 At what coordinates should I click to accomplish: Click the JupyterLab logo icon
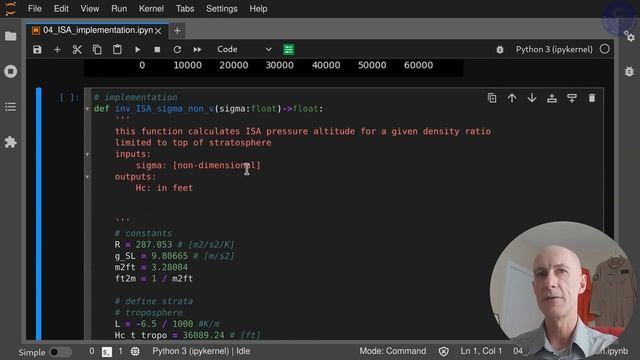pos(11,9)
